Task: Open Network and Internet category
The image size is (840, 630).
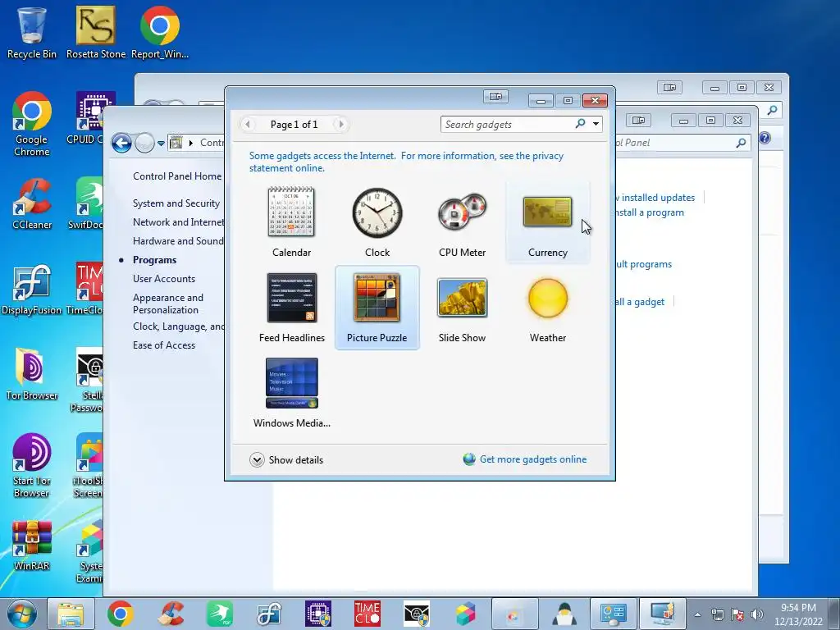Action: [x=178, y=222]
